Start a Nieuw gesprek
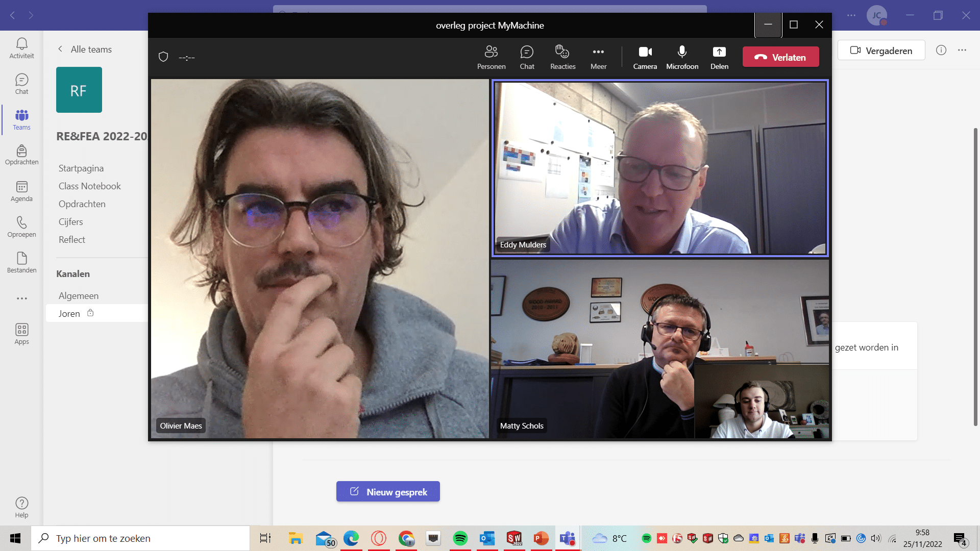The width and height of the screenshot is (980, 551). click(x=388, y=491)
